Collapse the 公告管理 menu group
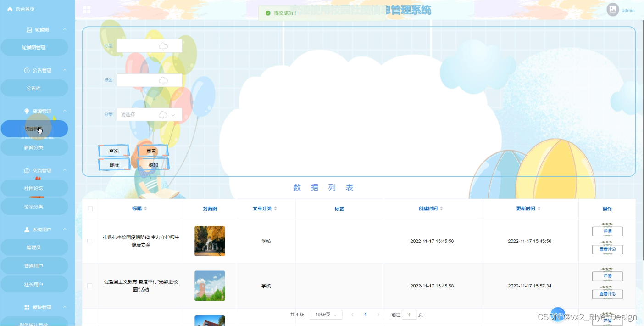The image size is (644, 326). [65, 70]
